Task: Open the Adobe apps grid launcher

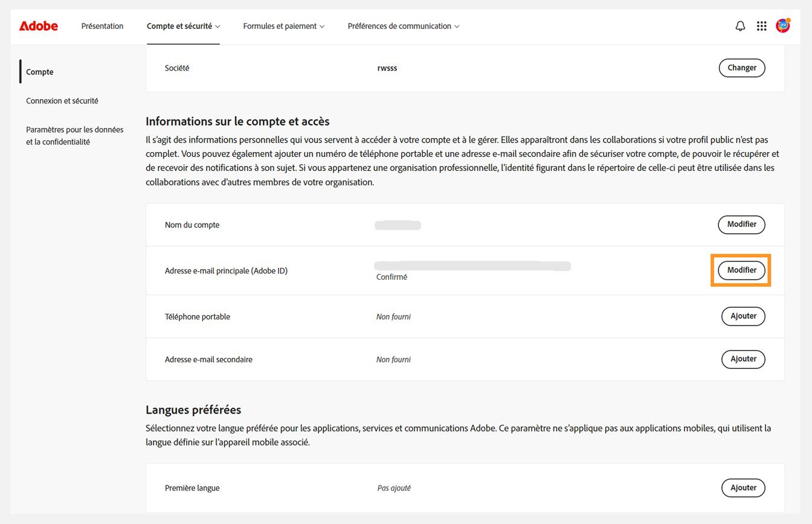Action: coord(761,25)
